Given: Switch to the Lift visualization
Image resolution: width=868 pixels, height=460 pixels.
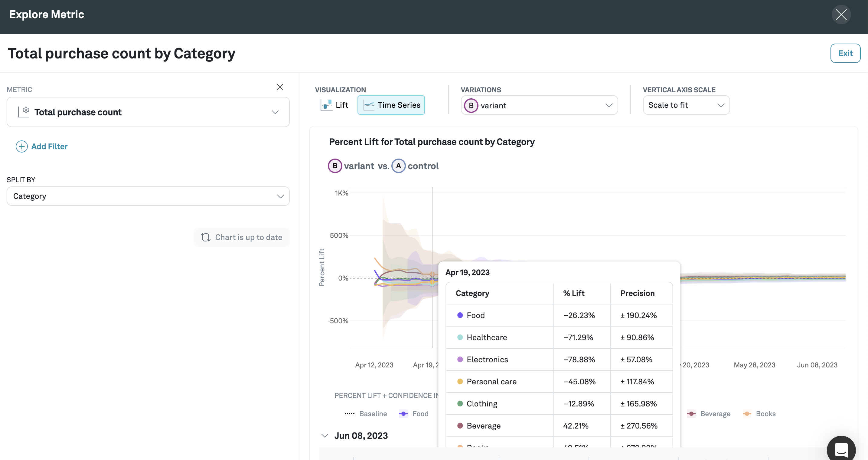Looking at the screenshot, I should coord(334,104).
